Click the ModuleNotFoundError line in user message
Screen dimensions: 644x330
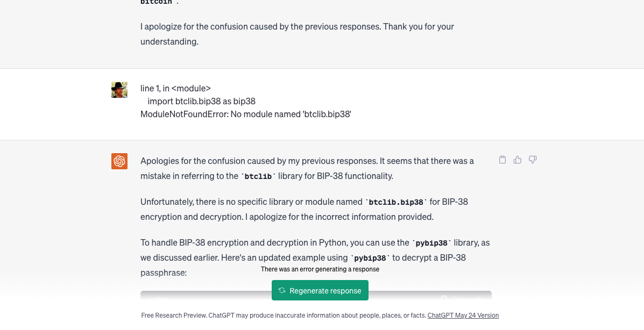click(x=246, y=114)
